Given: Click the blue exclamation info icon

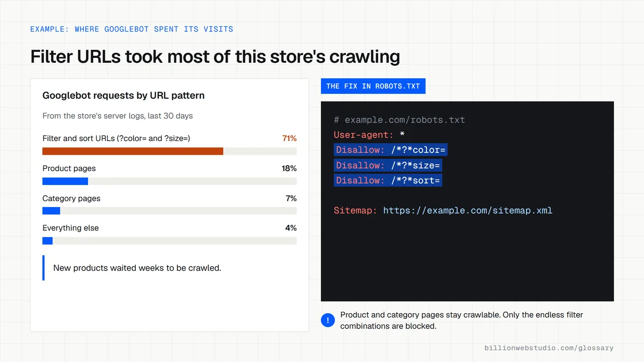Looking at the screenshot, I should click(327, 320).
